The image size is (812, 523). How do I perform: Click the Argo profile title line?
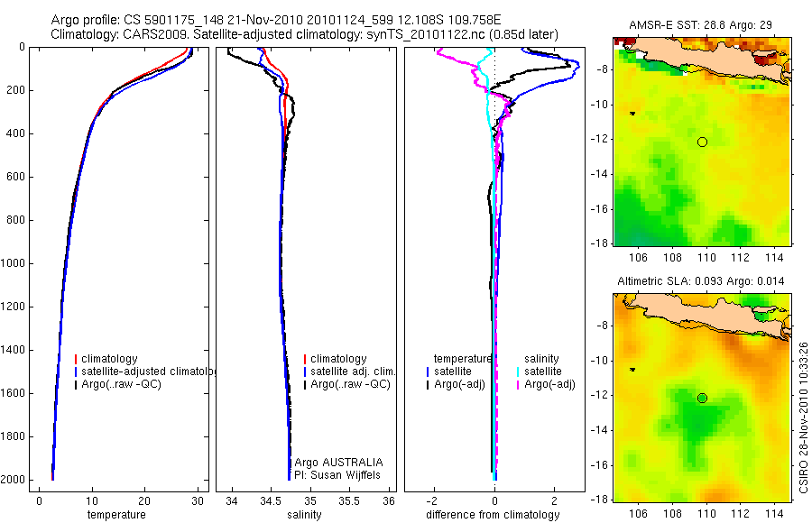(276, 20)
